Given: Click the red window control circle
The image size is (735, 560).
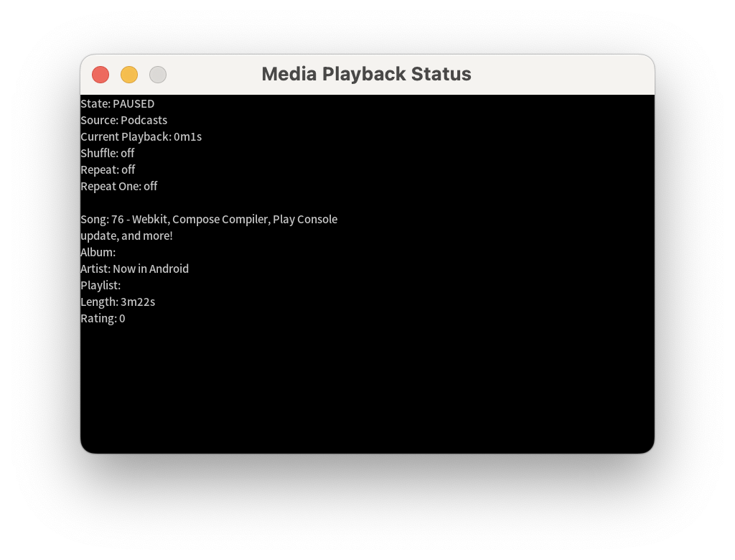Looking at the screenshot, I should [100, 75].
